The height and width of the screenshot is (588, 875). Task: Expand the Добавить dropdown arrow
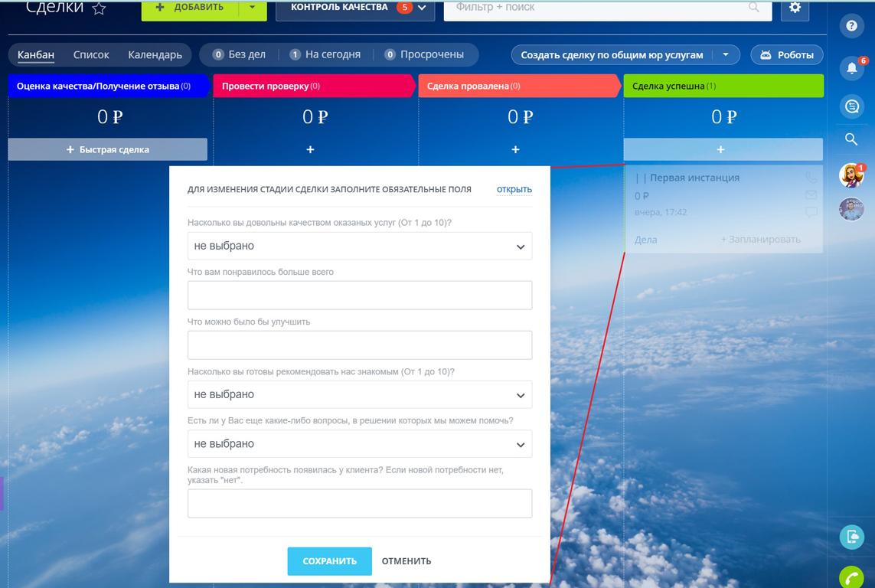coord(252,8)
